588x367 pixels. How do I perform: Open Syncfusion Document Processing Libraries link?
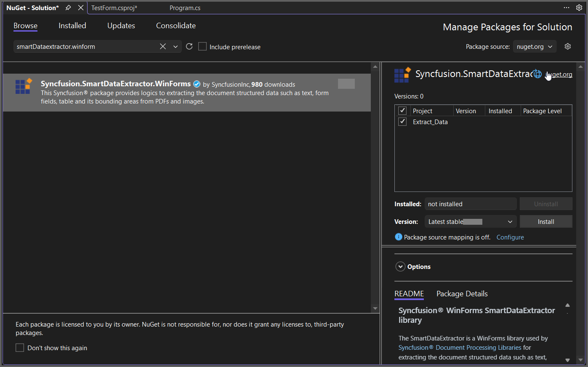[x=460, y=348]
